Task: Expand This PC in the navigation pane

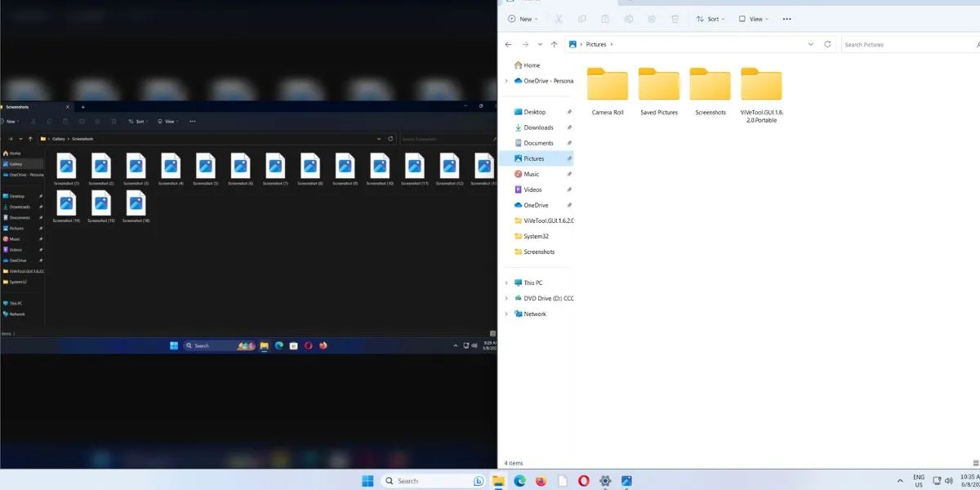Action: [x=506, y=283]
